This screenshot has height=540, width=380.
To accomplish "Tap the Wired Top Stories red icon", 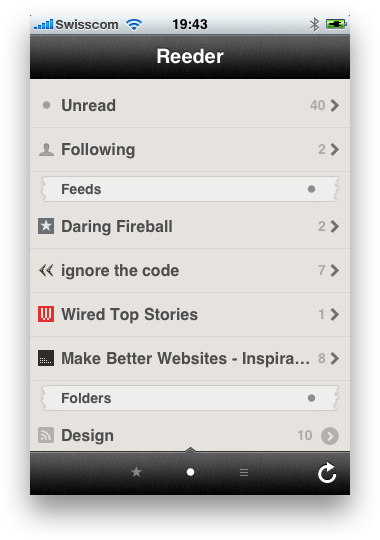I will tap(46, 314).
